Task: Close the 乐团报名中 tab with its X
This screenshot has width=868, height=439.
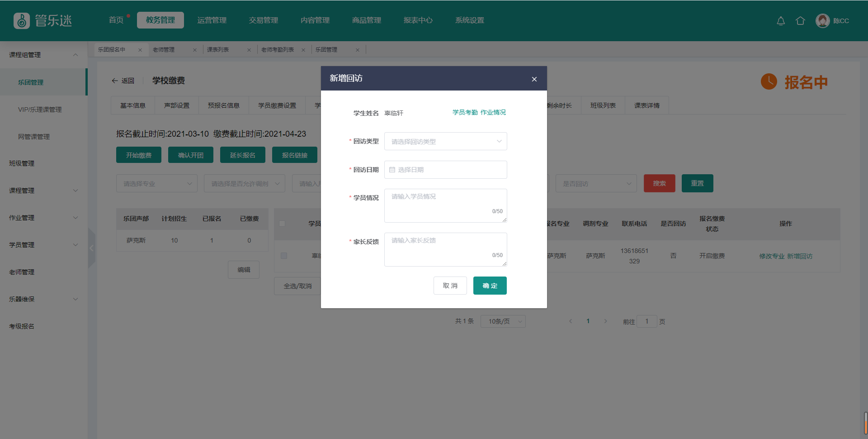Action: (x=140, y=50)
